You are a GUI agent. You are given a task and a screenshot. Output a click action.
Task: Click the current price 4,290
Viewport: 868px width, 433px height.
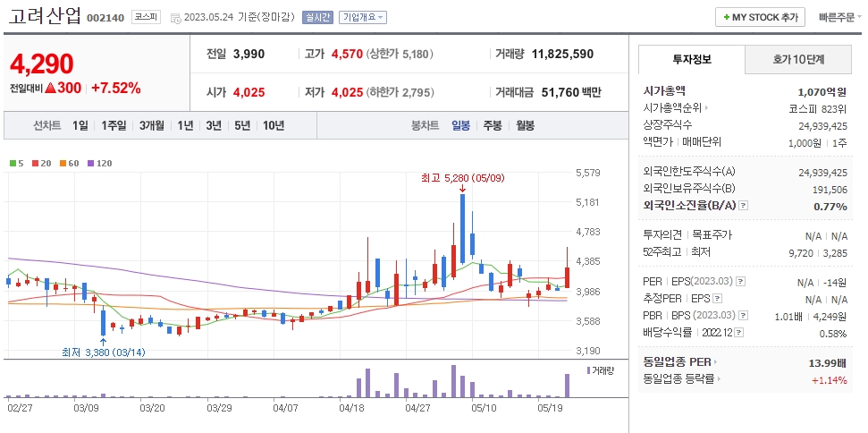click(x=41, y=64)
